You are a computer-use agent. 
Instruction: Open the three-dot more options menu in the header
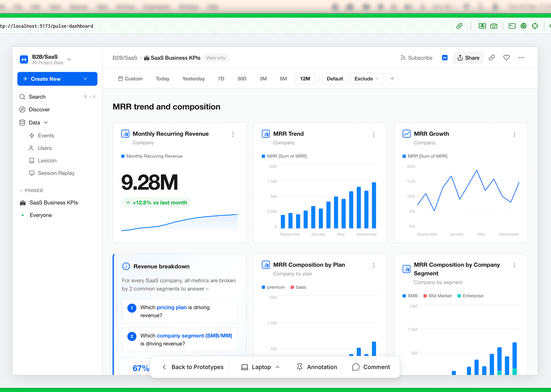[521, 58]
